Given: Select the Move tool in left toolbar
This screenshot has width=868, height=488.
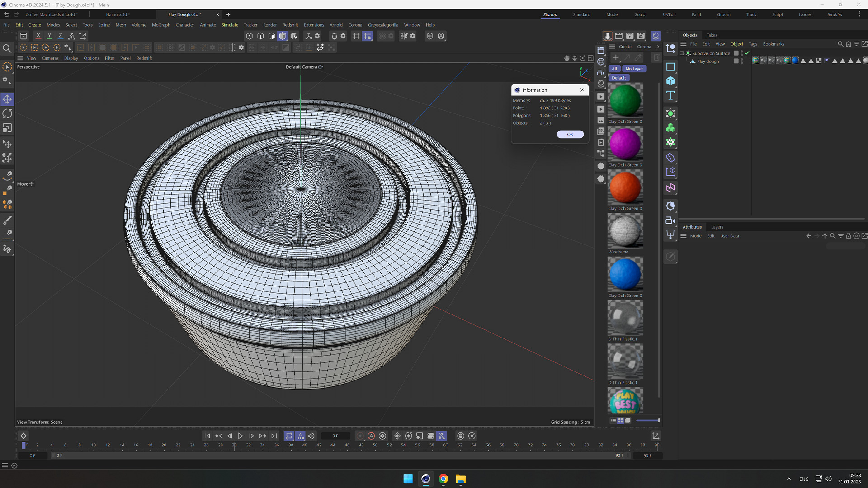Looking at the screenshot, I should pos(7,99).
